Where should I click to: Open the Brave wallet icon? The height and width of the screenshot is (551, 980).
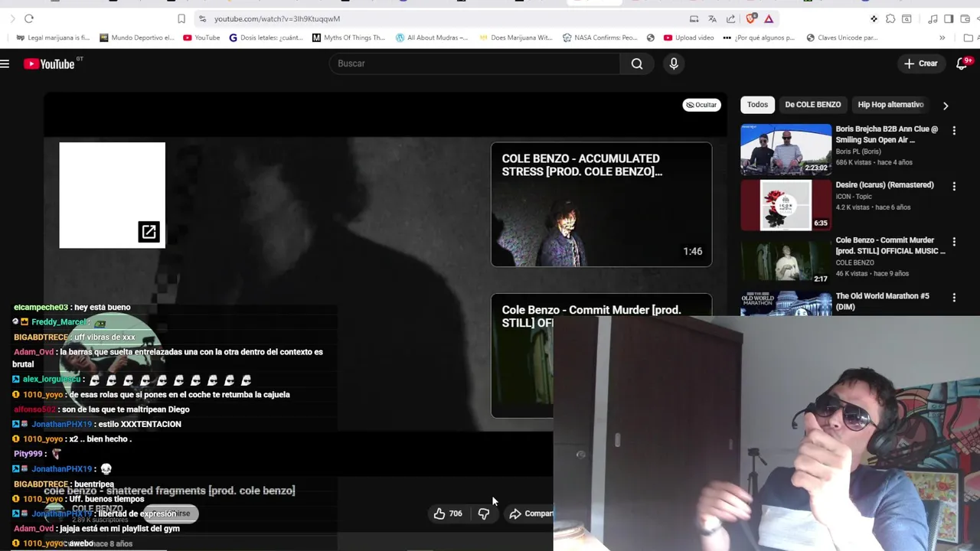click(x=964, y=18)
